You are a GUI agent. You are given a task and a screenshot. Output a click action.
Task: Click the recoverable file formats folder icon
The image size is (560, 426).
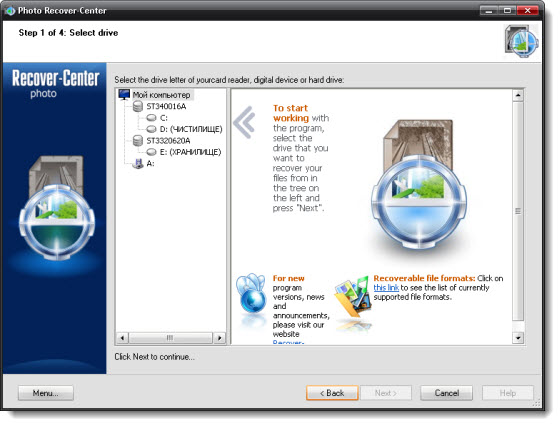(353, 297)
